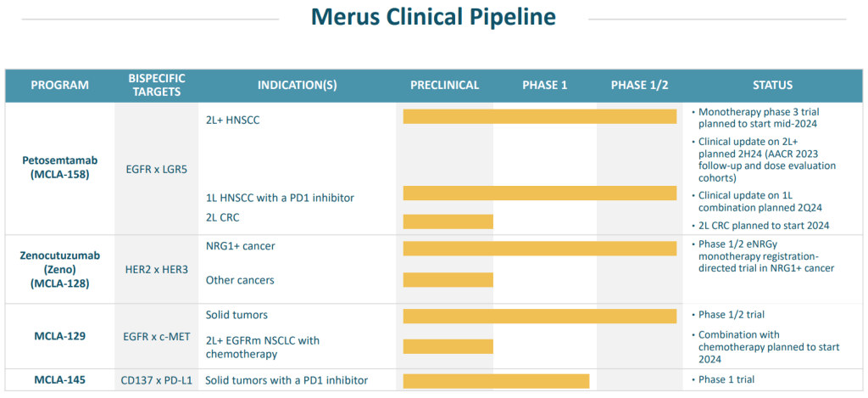Click the PRECLINICAL column header

445,85
